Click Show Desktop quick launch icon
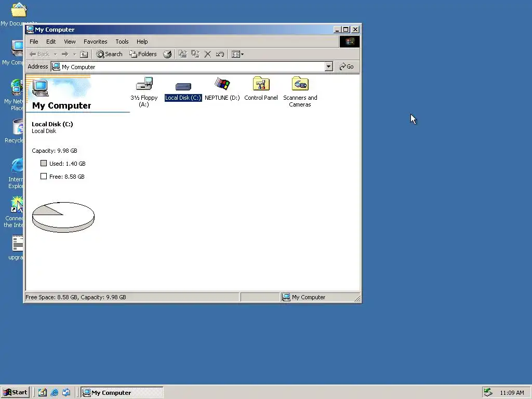 [x=42, y=393]
